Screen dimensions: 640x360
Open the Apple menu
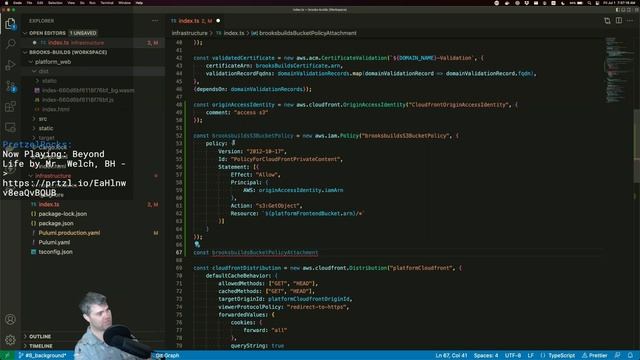click(6, 3)
